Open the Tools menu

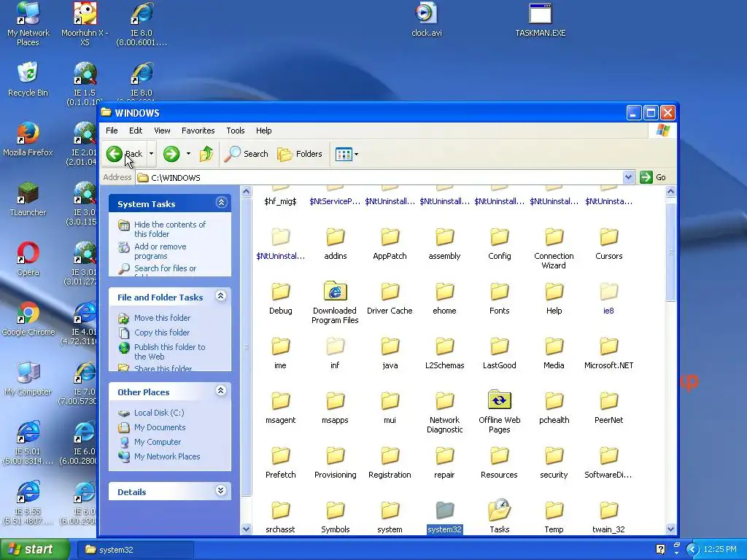pos(236,131)
